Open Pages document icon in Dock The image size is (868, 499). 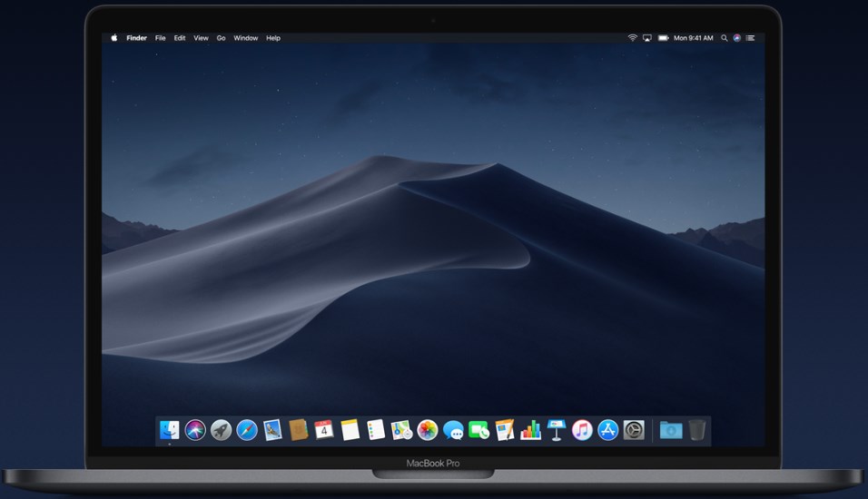click(505, 430)
